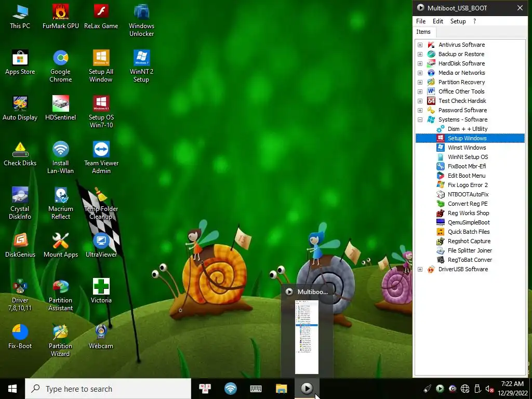Select Winst Windows in the tree

pos(467,148)
